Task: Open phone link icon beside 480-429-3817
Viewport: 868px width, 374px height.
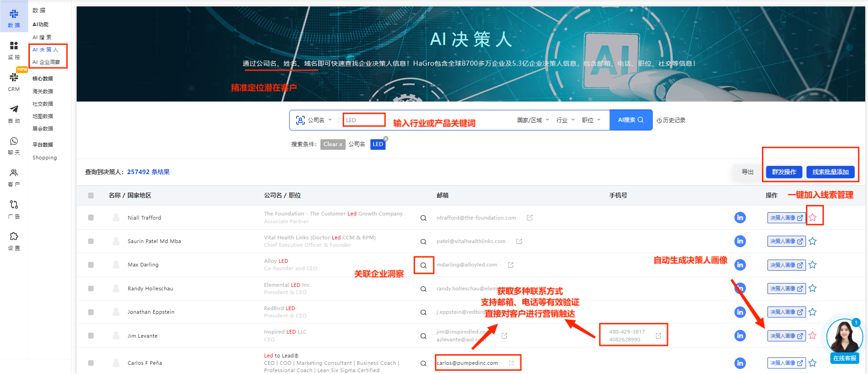Action: (658, 336)
